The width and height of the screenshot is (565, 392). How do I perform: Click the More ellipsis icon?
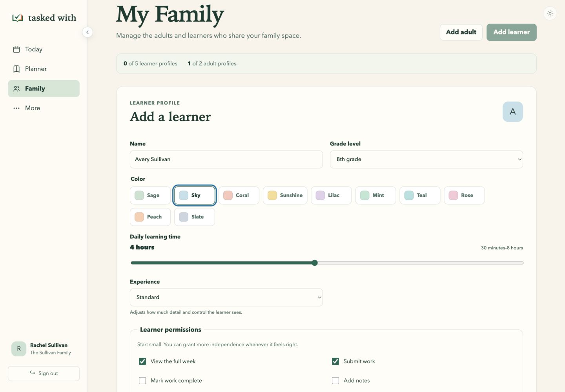coord(16,108)
